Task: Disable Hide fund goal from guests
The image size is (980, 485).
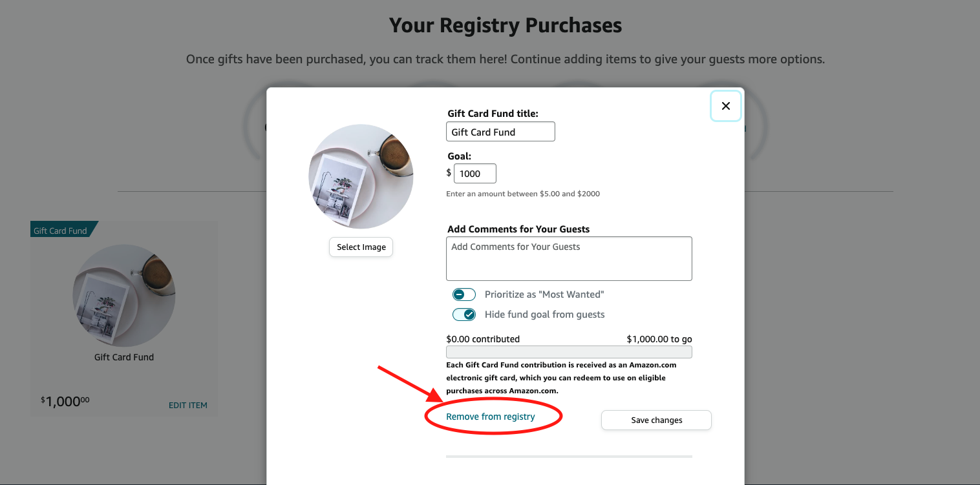Action: tap(464, 315)
